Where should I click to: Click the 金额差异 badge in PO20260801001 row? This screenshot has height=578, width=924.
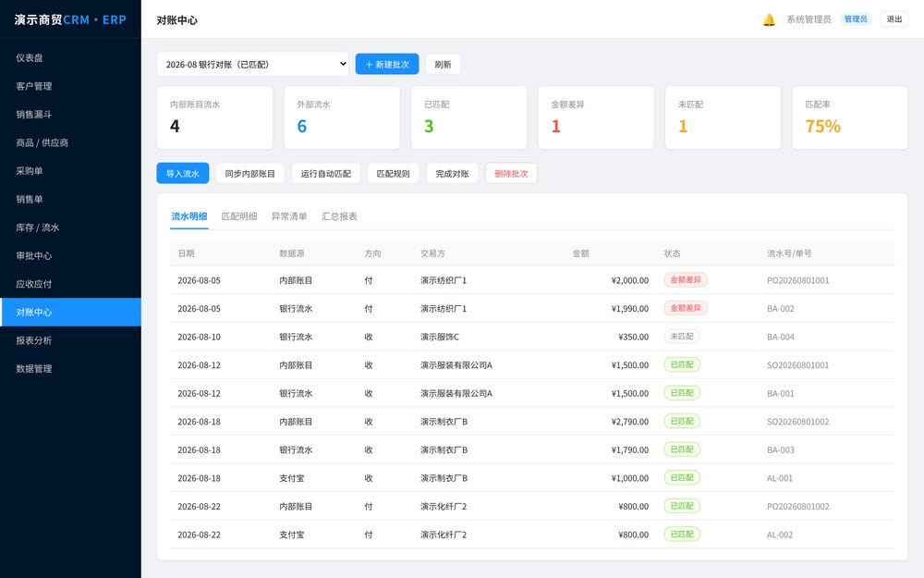point(686,279)
